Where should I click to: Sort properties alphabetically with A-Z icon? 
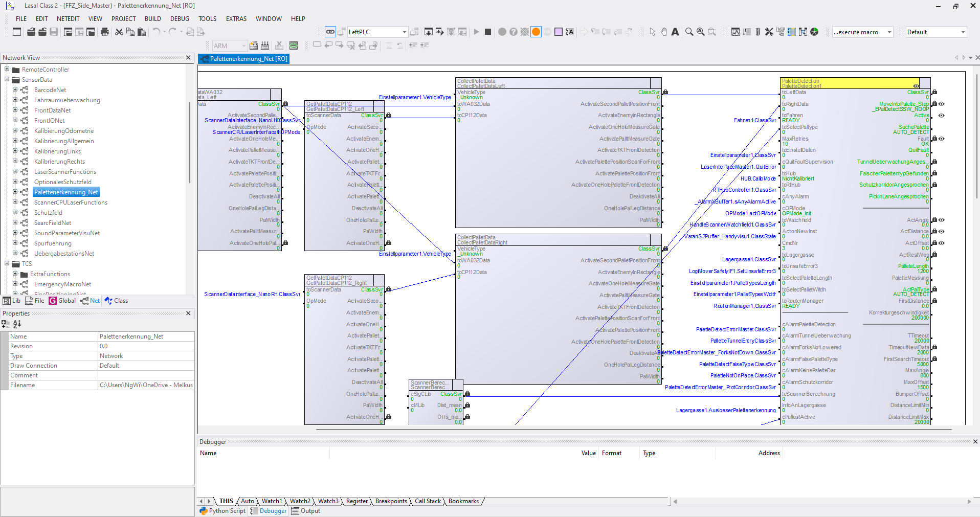click(17, 324)
